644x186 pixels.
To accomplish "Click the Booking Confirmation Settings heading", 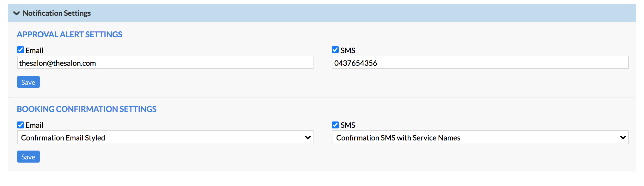I will 87,109.
